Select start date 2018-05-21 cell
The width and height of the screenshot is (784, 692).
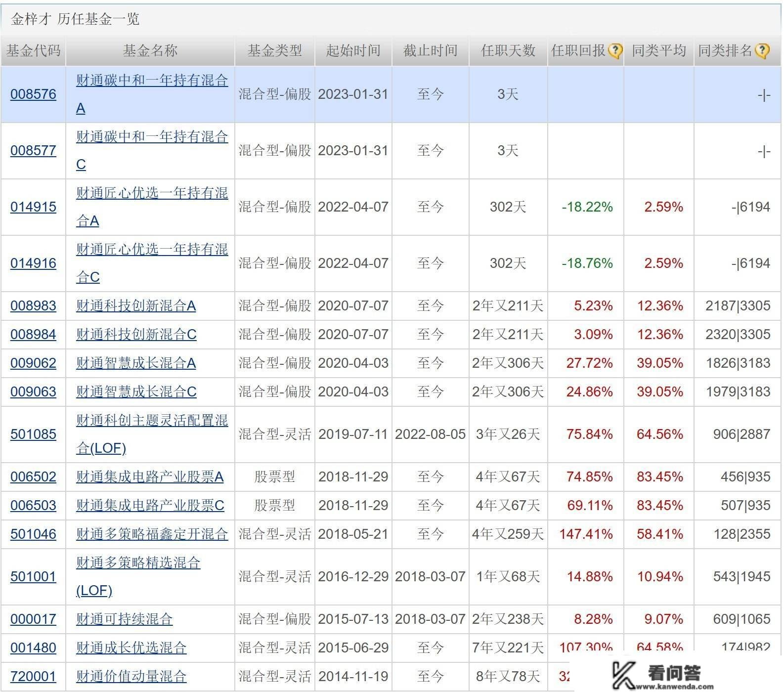[353, 534]
